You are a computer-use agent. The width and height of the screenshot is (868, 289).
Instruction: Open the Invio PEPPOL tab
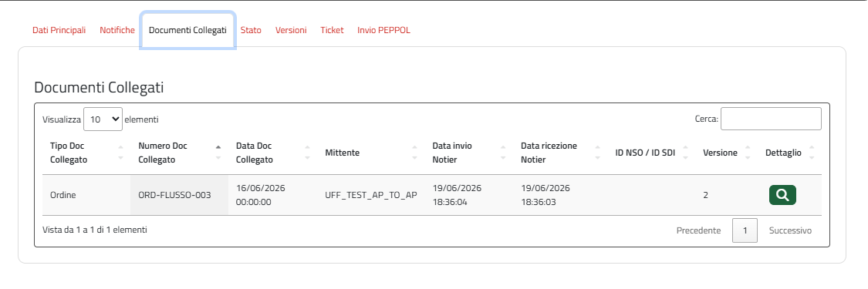click(384, 30)
